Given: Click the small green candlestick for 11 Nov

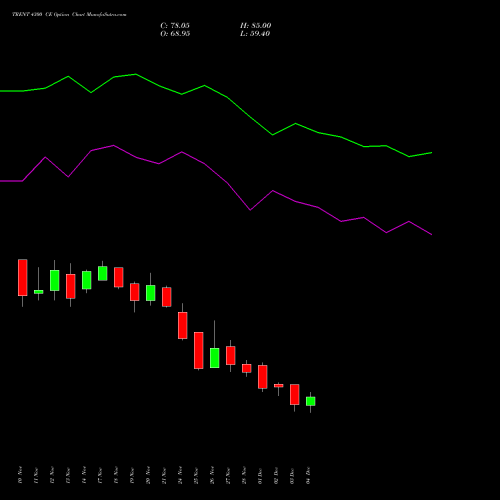Looking at the screenshot, I should click(39, 292).
